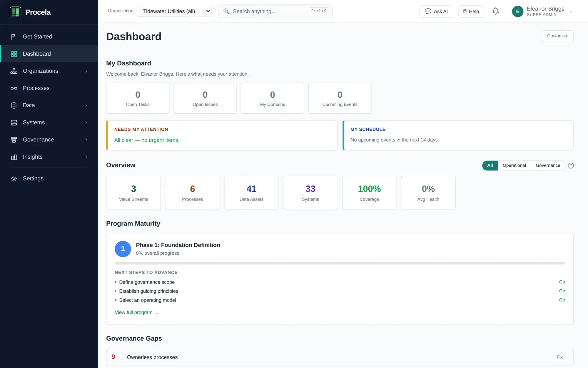Expand the Insights submenu chevron
This screenshot has width=588, height=368.
click(86, 157)
